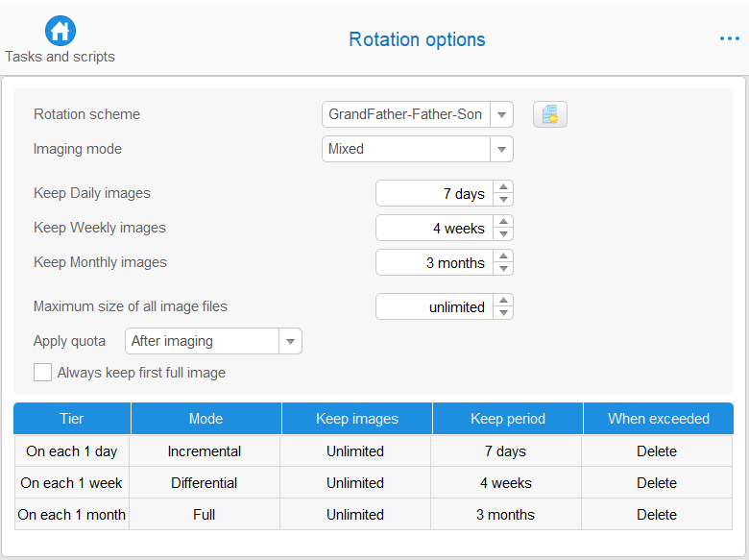Screen dimensions: 749x560
Task: Decrease Keep Daily images value
Action: (504, 200)
